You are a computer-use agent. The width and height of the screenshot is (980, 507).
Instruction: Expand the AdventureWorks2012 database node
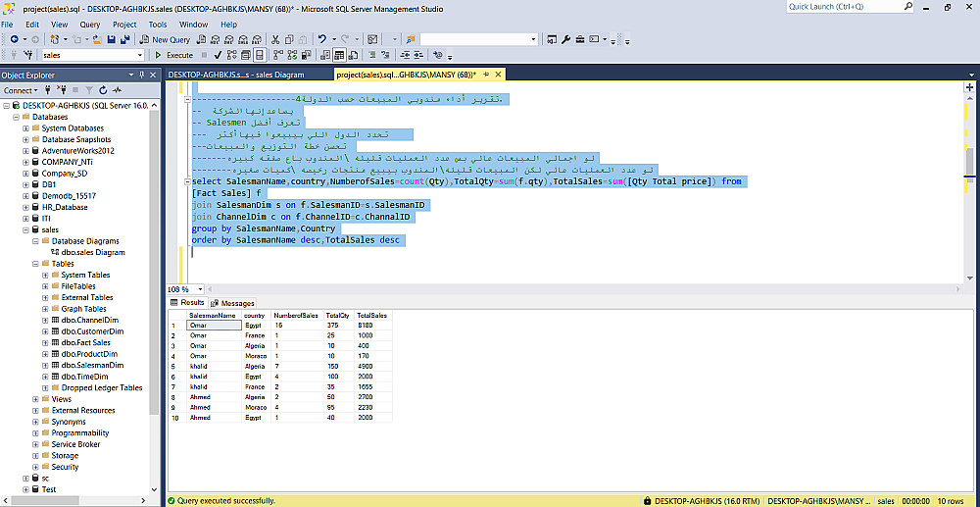pos(24,151)
